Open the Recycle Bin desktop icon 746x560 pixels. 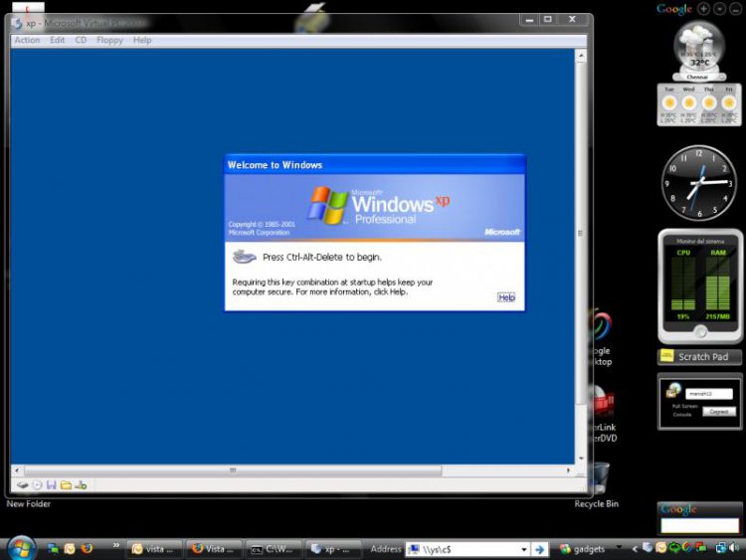597,485
